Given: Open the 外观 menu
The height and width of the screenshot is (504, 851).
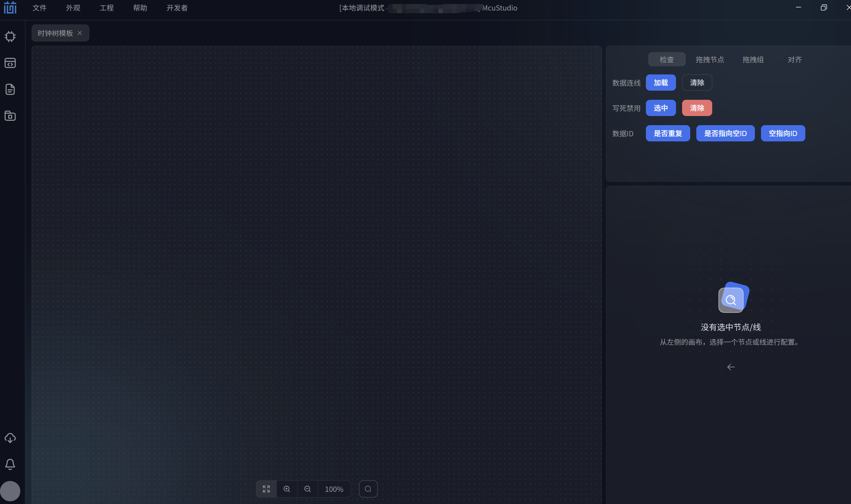Looking at the screenshot, I should [73, 8].
